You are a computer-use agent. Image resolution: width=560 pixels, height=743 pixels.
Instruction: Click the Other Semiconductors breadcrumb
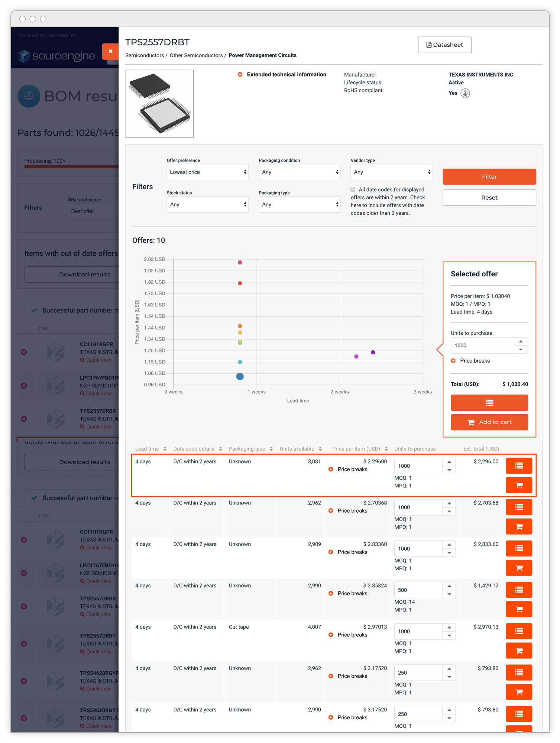click(196, 55)
